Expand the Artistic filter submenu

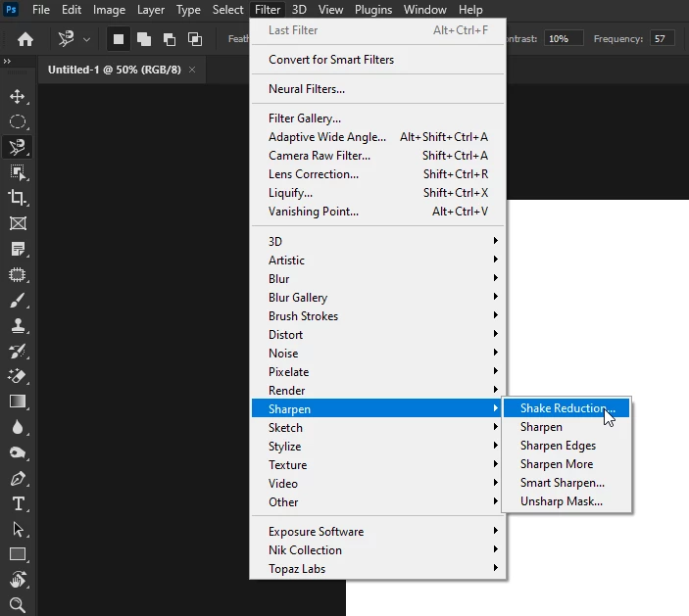377,260
